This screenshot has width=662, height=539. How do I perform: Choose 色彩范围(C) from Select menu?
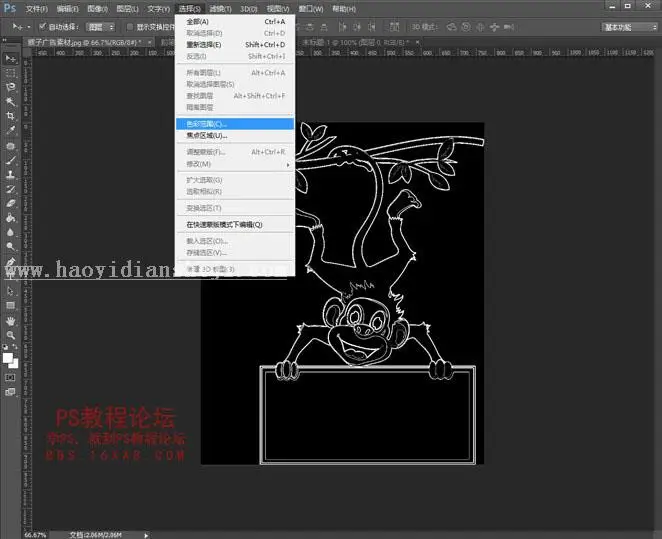point(235,124)
